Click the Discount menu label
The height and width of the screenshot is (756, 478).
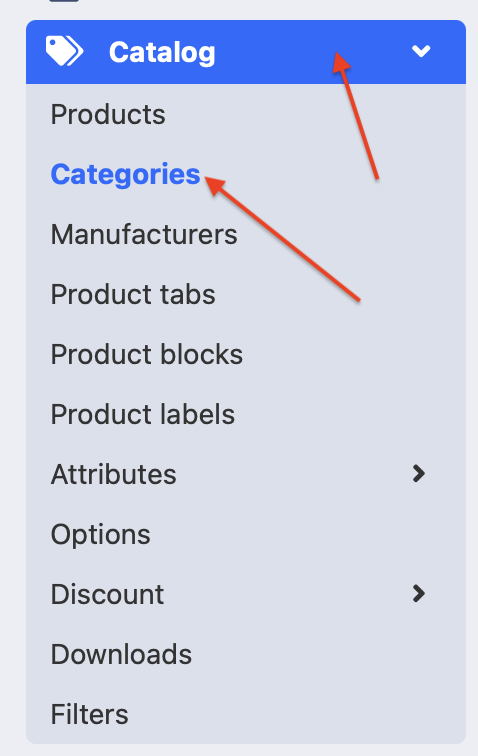(x=108, y=594)
